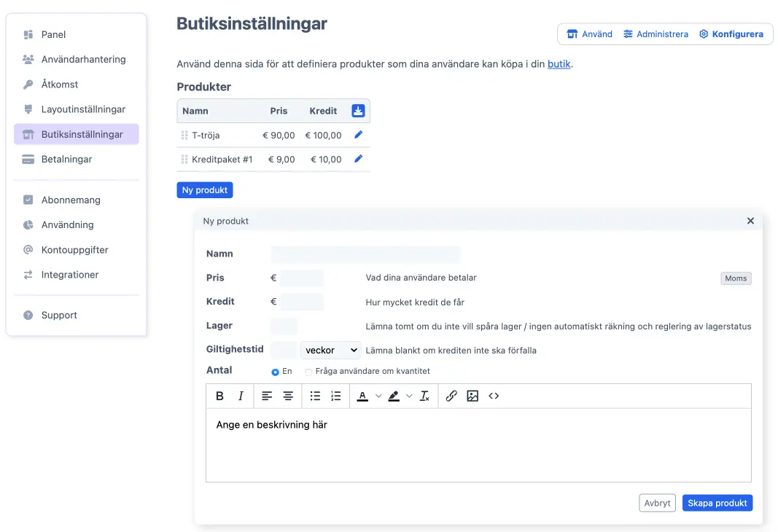The width and height of the screenshot is (778, 532).
Task: Click the Skapa produkt button
Action: point(717,503)
